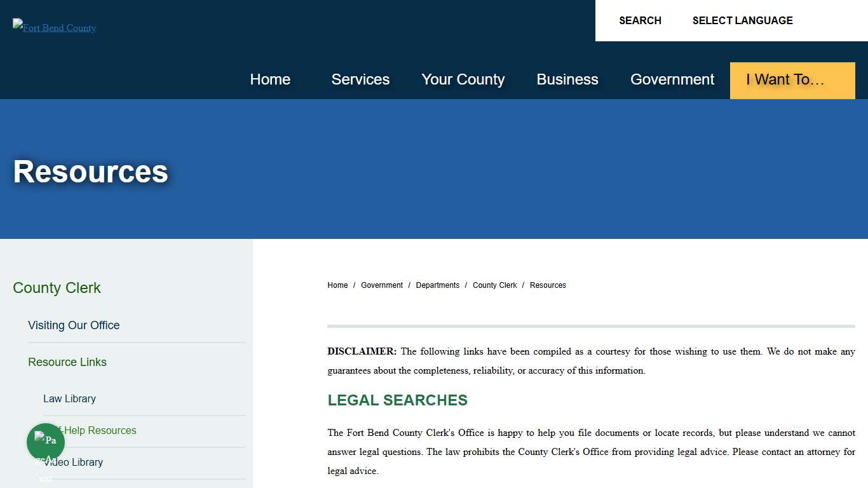Open the Business navigation menu
Image resolution: width=868 pixels, height=488 pixels.
(567, 80)
